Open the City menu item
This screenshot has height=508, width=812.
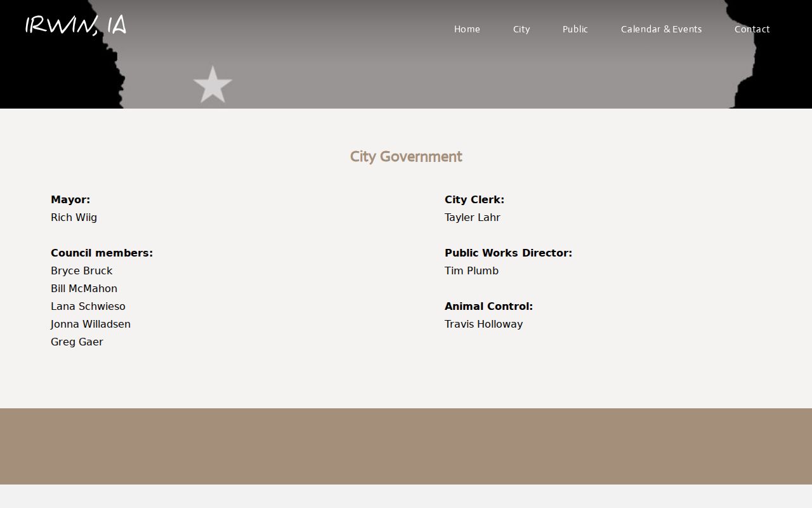click(521, 29)
